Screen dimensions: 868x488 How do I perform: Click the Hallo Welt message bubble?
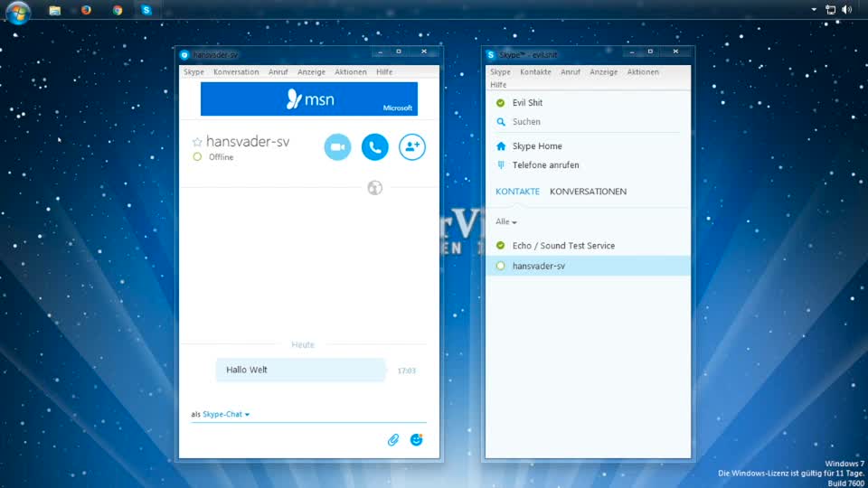pos(300,371)
